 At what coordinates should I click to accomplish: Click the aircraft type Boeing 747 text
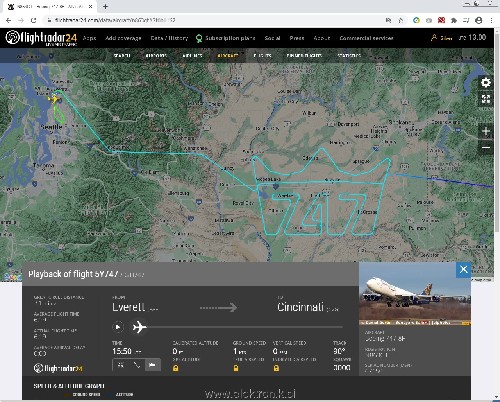[385, 339]
